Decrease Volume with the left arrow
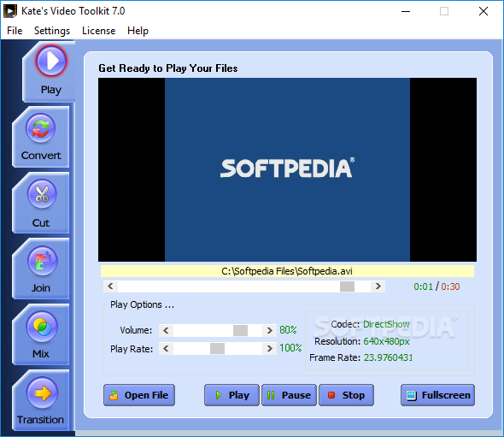The image size is (504, 437). [166, 330]
